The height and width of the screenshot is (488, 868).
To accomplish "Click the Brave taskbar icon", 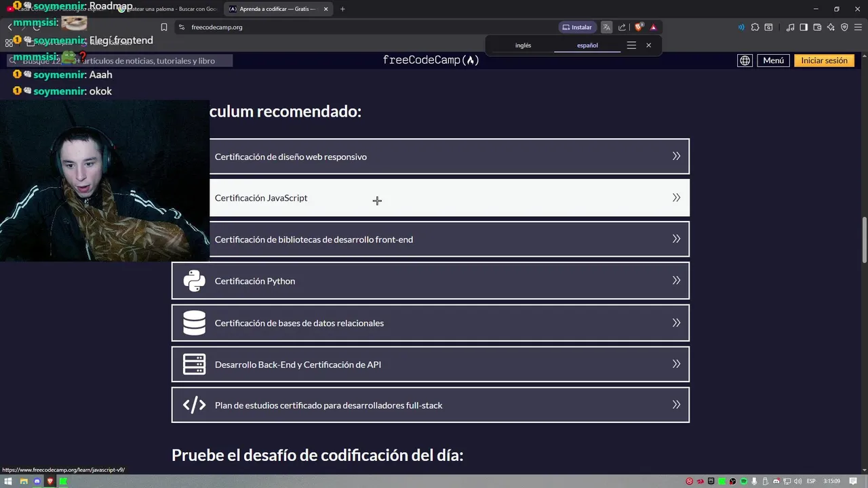I will [x=50, y=481].
